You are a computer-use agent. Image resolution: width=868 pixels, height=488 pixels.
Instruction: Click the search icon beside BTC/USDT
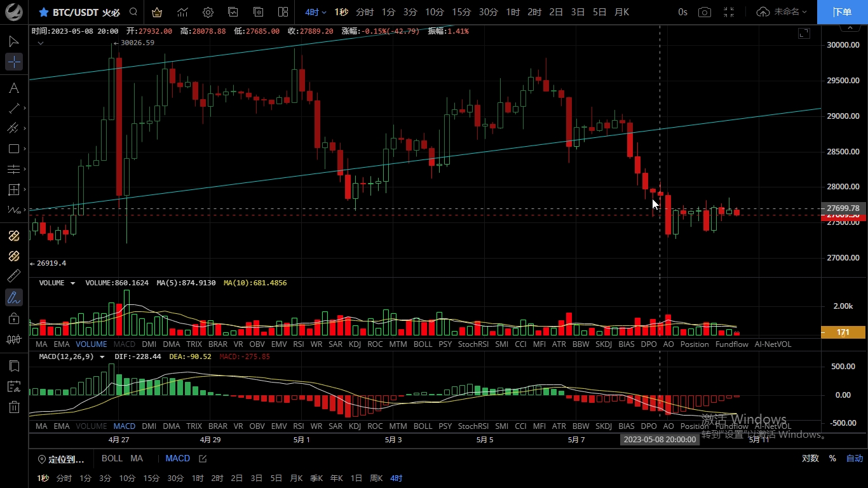pyautogui.click(x=133, y=12)
